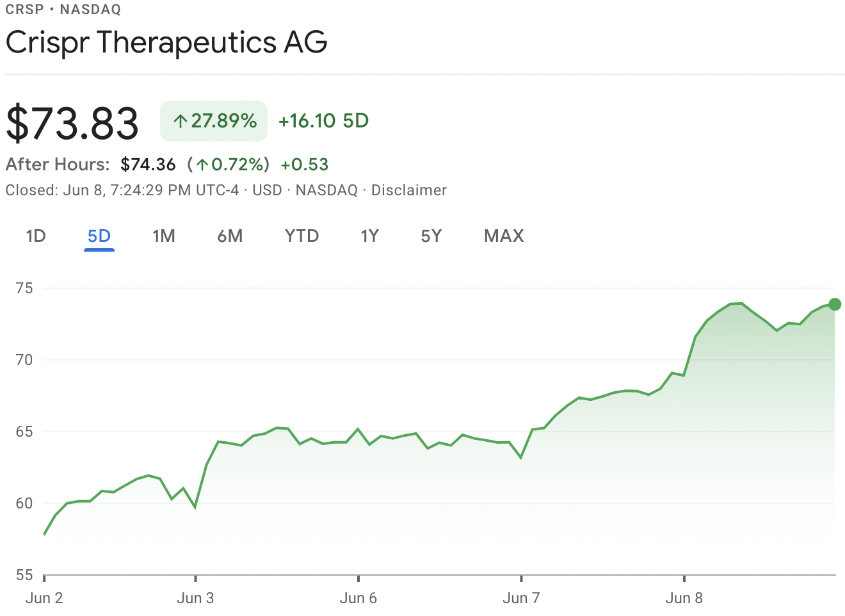Click the Jun 8 date label
The height and width of the screenshot is (616, 845).
[684, 598]
